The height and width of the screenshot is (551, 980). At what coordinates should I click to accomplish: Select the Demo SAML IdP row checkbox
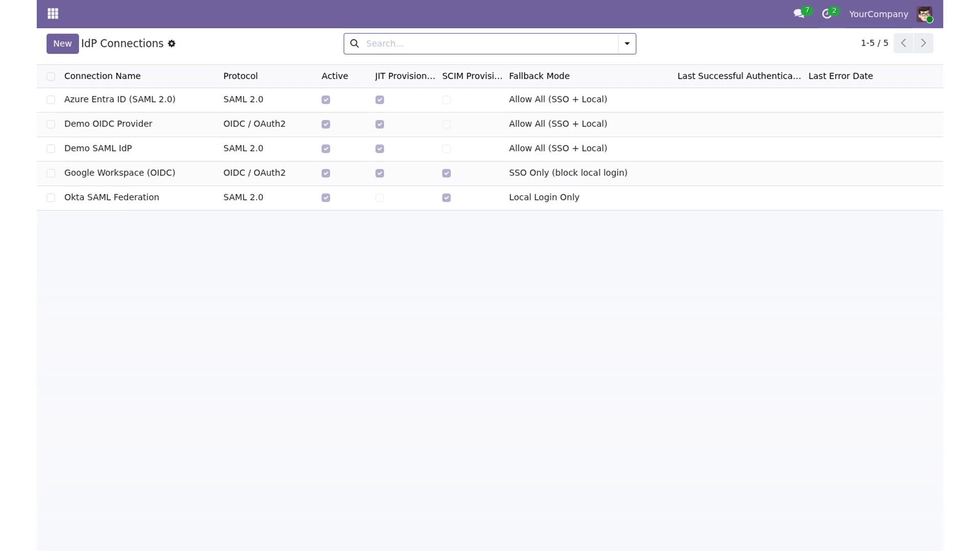tap(51, 149)
